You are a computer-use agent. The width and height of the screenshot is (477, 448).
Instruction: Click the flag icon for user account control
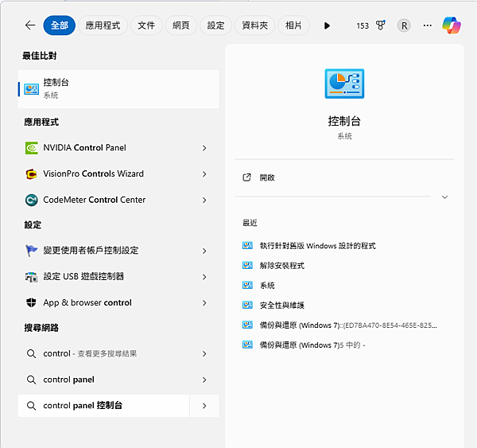tap(31, 251)
